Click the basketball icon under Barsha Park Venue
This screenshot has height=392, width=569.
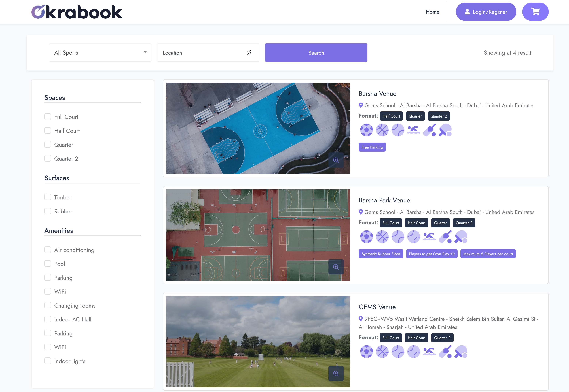point(382,237)
